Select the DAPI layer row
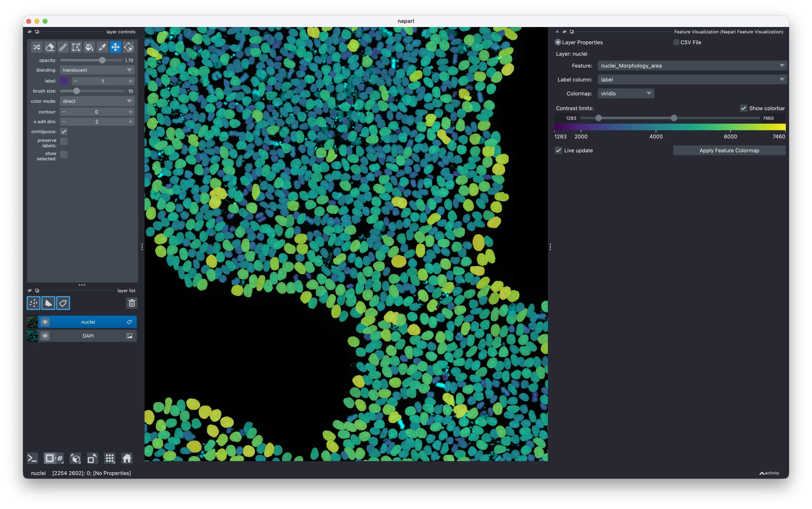 88,336
